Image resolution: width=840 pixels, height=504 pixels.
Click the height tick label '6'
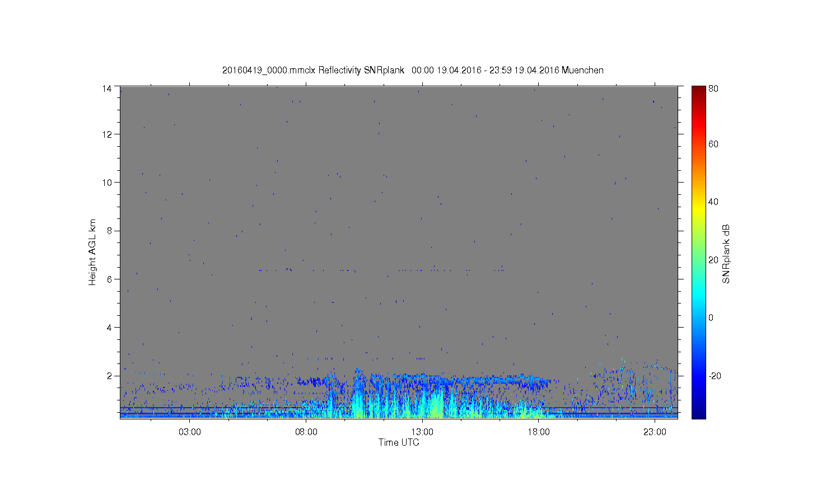109,279
